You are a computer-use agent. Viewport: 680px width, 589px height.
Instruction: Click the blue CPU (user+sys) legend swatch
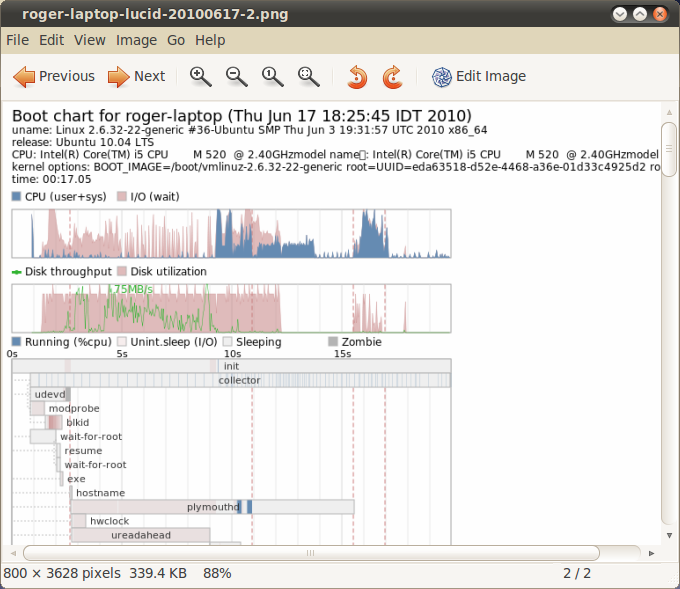[x=16, y=197]
